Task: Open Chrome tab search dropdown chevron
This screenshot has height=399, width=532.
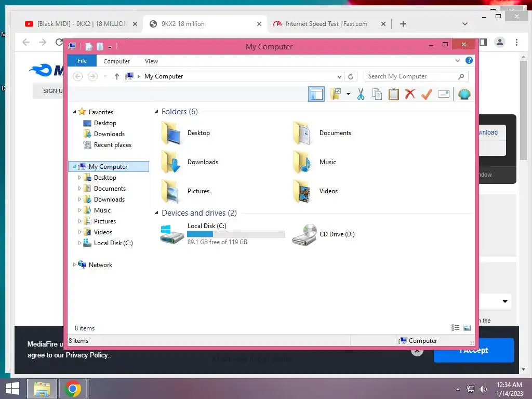Action: coord(465,24)
